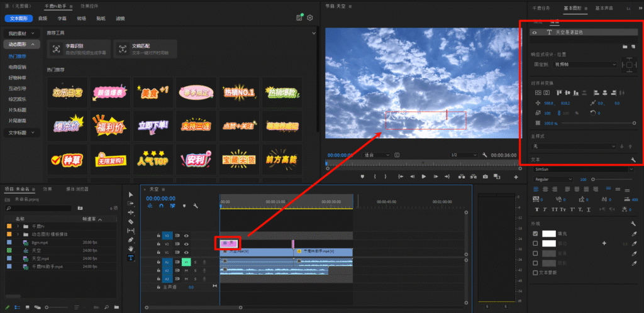Switch to the 字幕 tab
Screen dimensions: 644x313
pos(62,19)
